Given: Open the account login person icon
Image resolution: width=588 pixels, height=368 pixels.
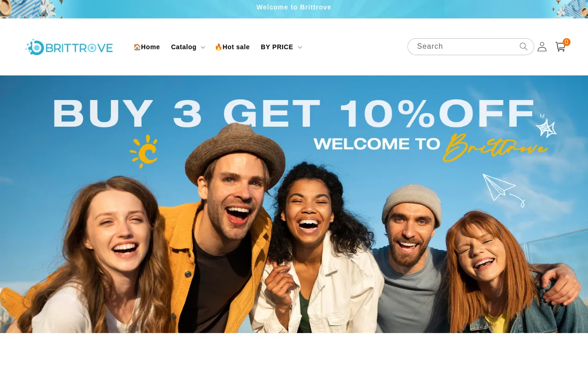Looking at the screenshot, I should pyautogui.click(x=542, y=46).
